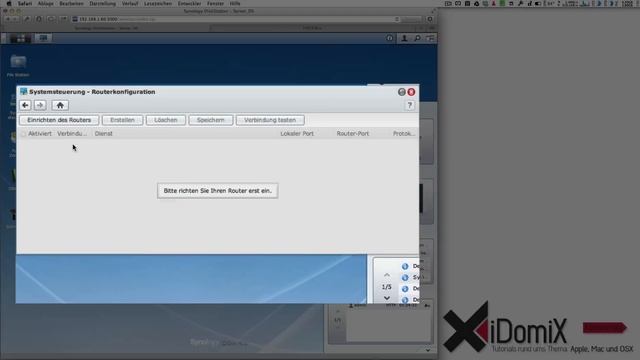
Task: Click the message Bitte richten Sie Ihren Router erst ein
Action: tap(218, 191)
